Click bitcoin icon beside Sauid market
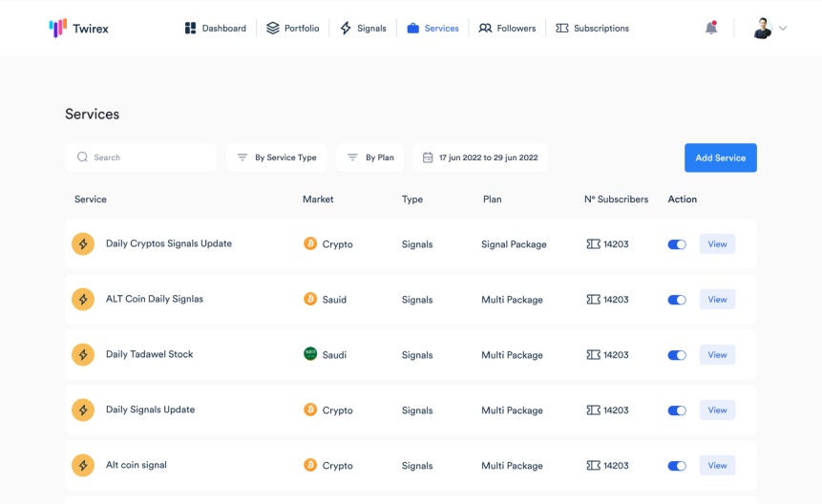Screen dimensions: 822x504 coord(310,299)
